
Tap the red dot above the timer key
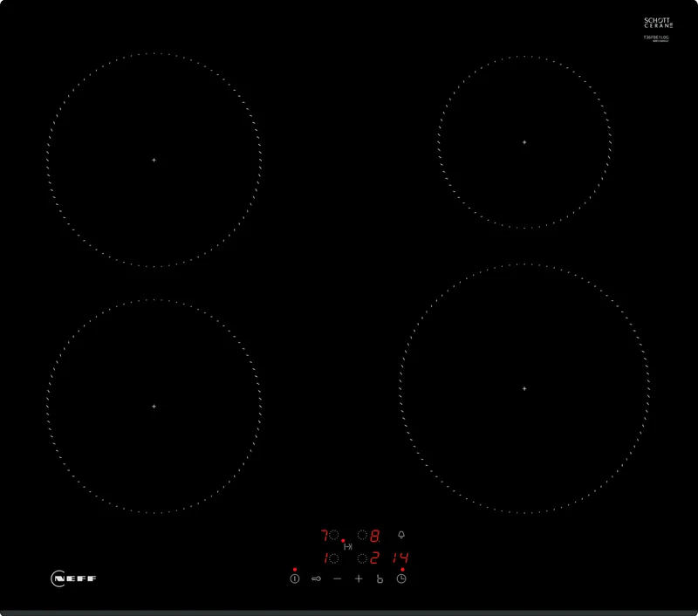point(402,570)
